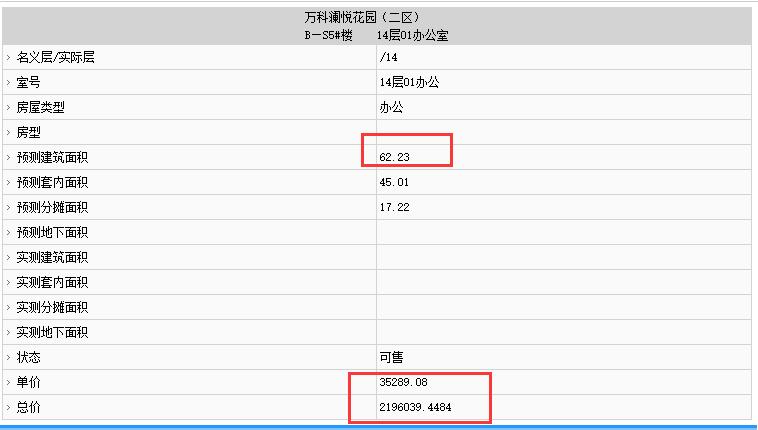Click the arrow bullet beside 名义层/实际层
This screenshot has height=430, width=758.
click(x=8, y=58)
